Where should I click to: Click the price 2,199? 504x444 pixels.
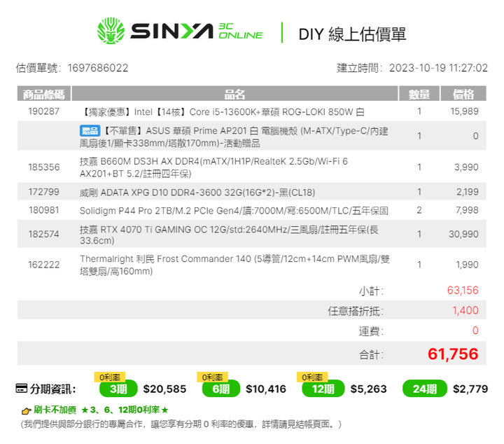click(x=468, y=192)
